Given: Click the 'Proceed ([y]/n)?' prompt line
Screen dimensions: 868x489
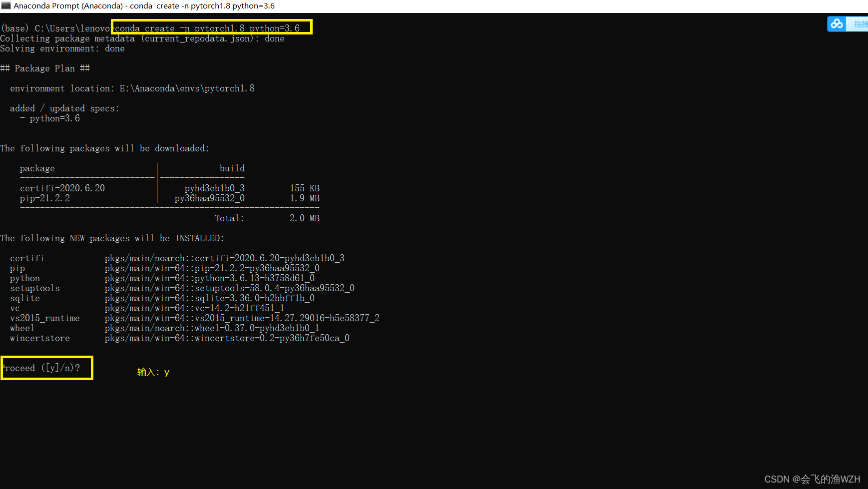Looking at the screenshot, I should [40, 368].
